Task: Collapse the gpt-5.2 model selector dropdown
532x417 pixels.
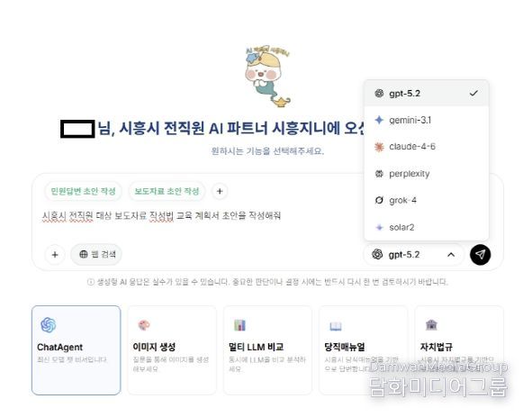Action: pos(413,254)
